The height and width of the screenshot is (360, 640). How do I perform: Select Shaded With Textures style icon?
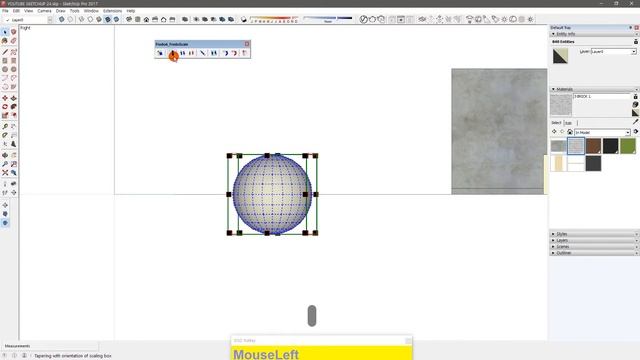pyautogui.click(x=108, y=19)
